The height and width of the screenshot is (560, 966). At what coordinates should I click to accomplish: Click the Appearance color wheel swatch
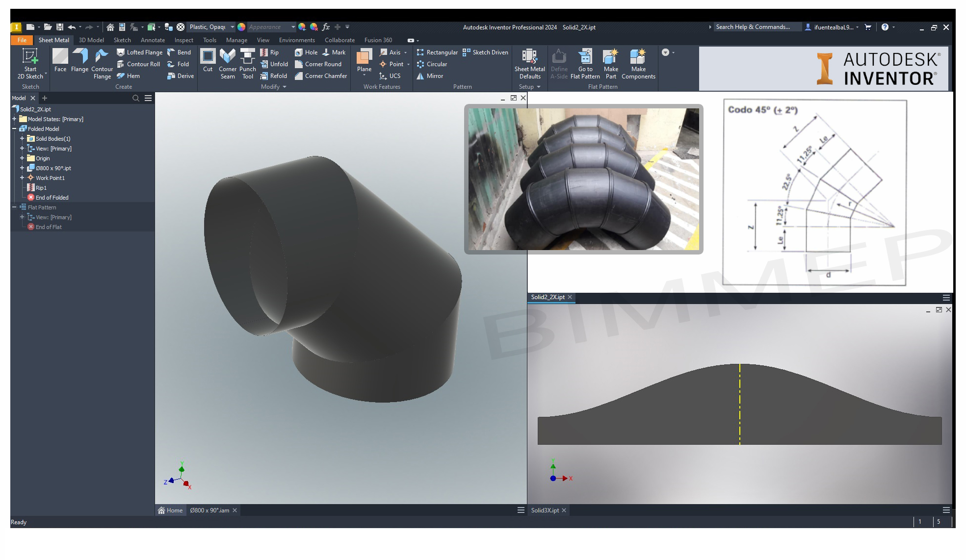[x=241, y=27]
